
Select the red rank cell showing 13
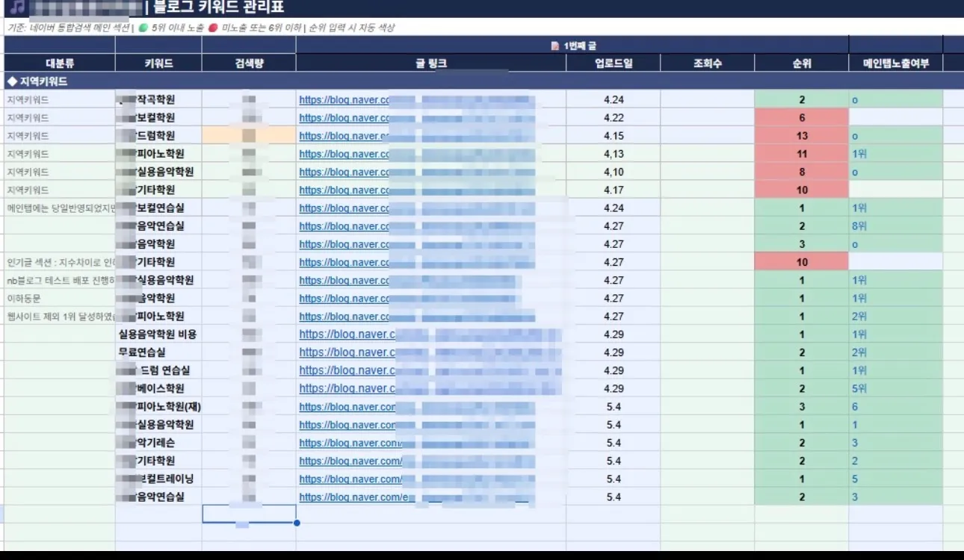pos(802,136)
